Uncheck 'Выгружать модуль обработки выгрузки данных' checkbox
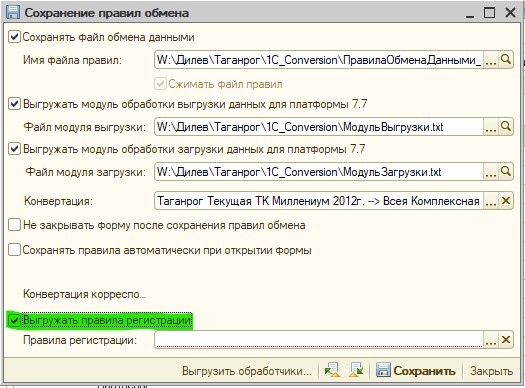This screenshot has width=525, height=388. tap(14, 104)
